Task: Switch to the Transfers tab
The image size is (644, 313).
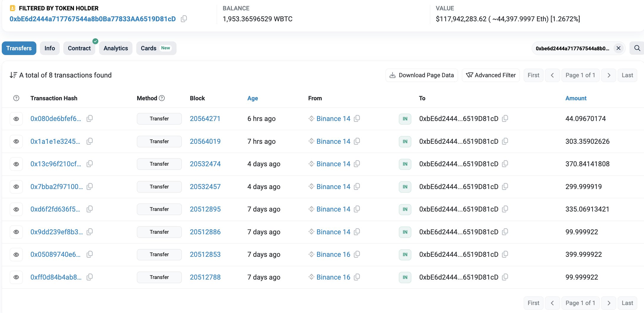Action: (19, 48)
